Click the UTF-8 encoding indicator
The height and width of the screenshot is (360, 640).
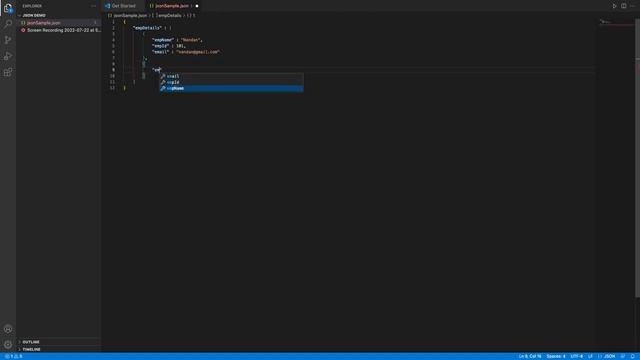[577, 356]
